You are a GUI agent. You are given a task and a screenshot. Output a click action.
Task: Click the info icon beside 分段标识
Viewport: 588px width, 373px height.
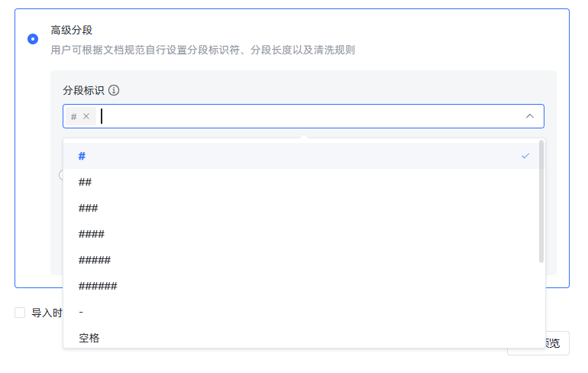114,90
